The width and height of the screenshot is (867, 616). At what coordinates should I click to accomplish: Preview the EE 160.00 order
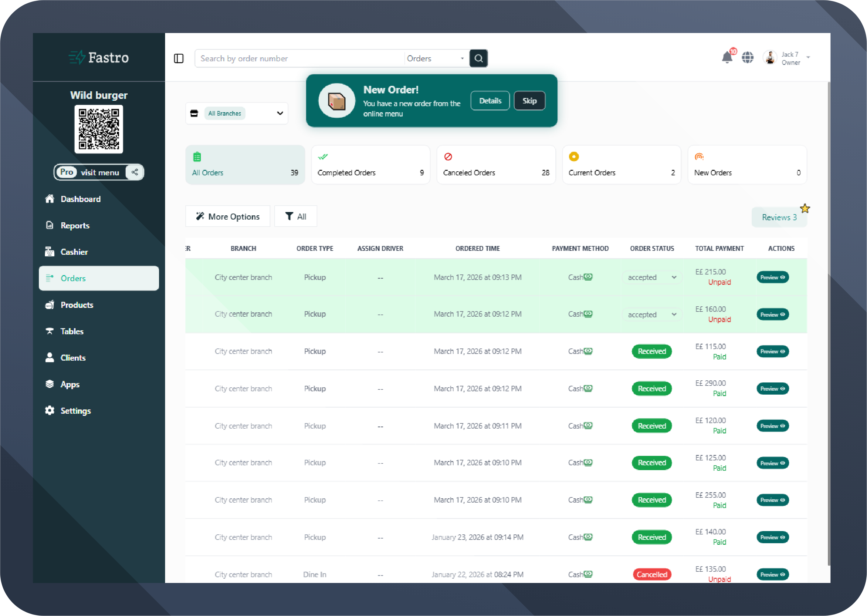(773, 315)
